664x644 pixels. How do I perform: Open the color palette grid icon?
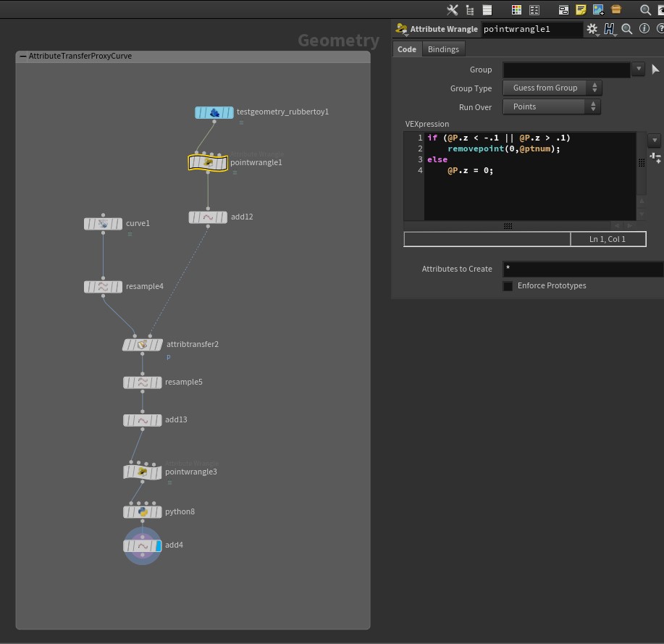[516, 10]
